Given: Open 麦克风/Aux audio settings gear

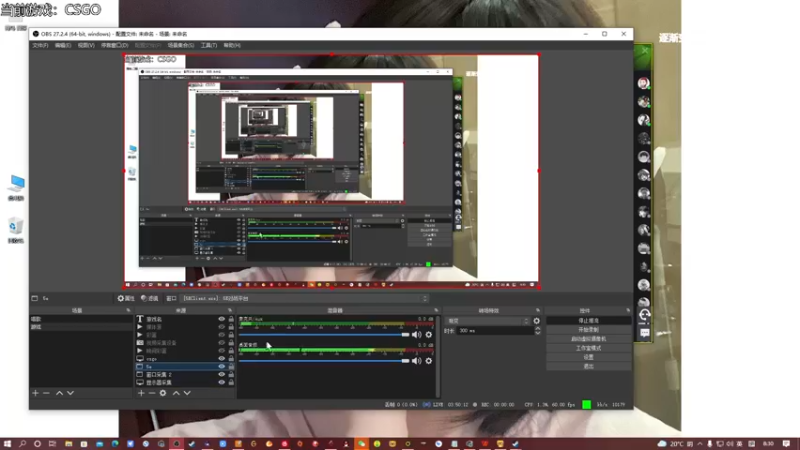Looking at the screenshot, I should point(429,335).
